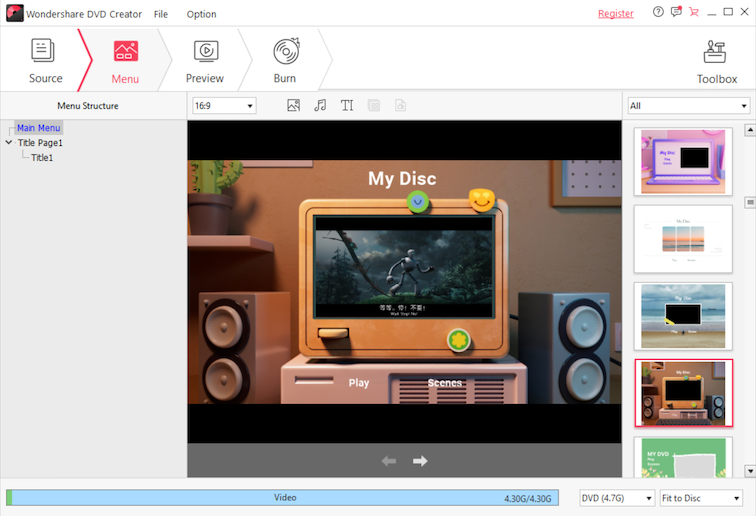Click the yellow heart-eyes emoji sticker

pyautogui.click(x=482, y=199)
